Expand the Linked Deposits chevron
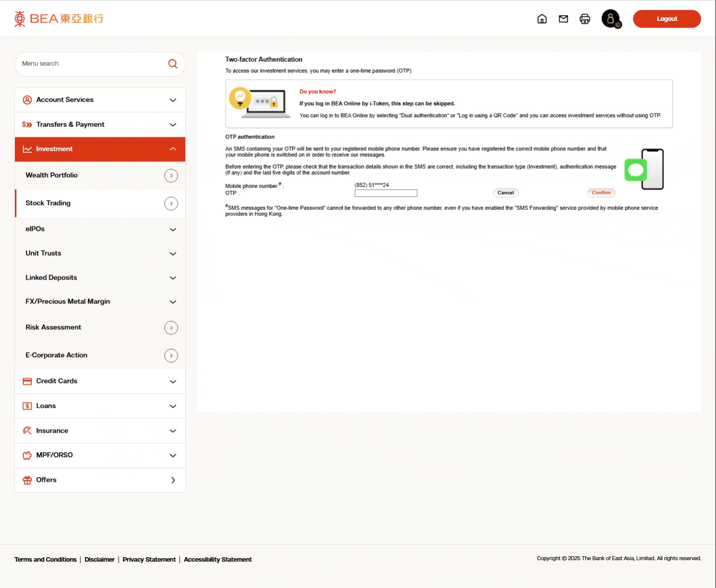The image size is (716, 588). click(173, 278)
